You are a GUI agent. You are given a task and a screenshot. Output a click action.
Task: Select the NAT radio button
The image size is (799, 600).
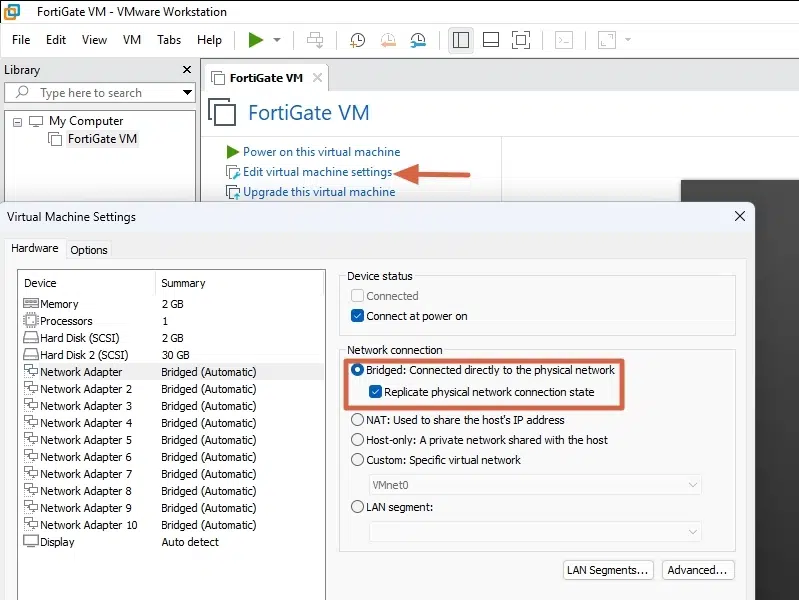pos(358,420)
